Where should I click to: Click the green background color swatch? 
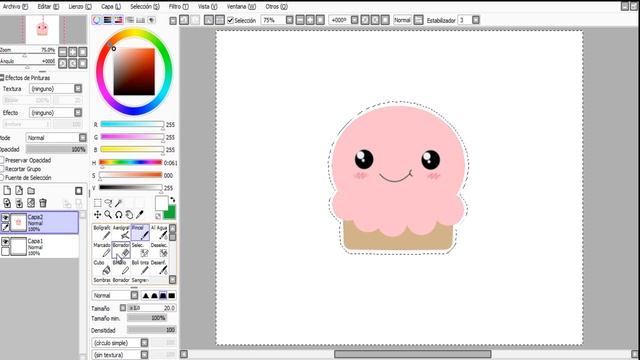(170, 213)
